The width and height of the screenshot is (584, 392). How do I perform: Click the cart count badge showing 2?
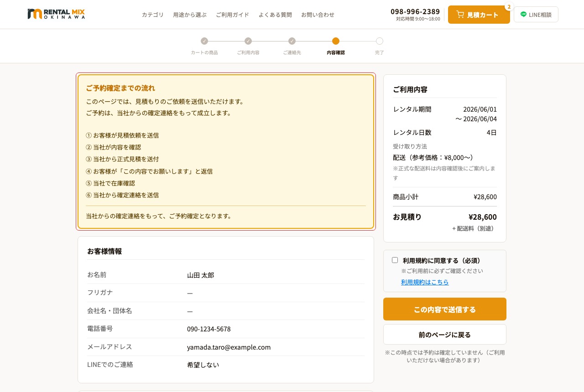pyautogui.click(x=509, y=7)
